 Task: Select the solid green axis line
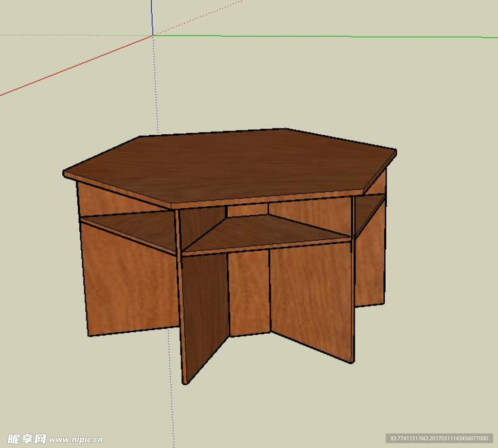[x=340, y=36]
